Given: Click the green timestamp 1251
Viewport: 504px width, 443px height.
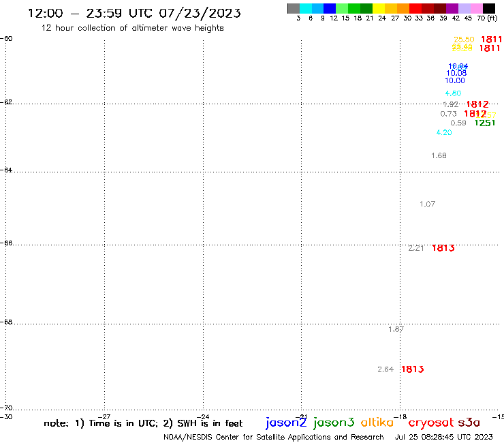Looking at the screenshot, I should (x=485, y=123).
